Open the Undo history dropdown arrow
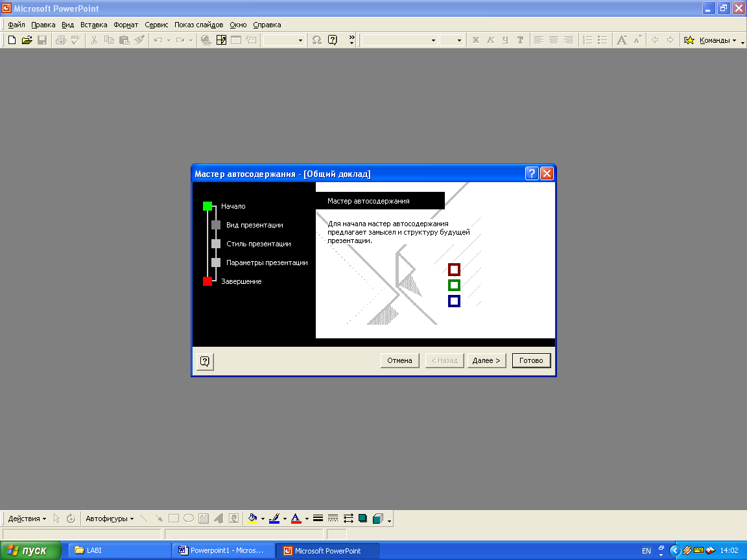 point(169,40)
